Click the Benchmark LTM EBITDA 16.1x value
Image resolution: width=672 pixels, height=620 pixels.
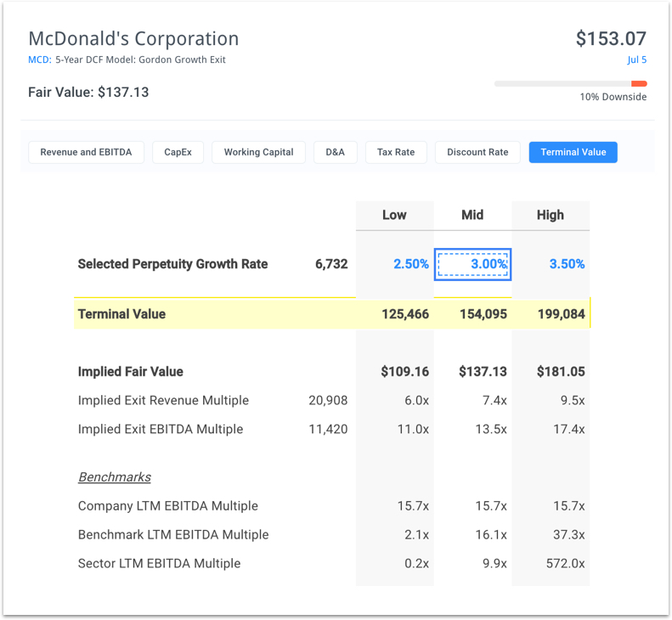click(491, 535)
